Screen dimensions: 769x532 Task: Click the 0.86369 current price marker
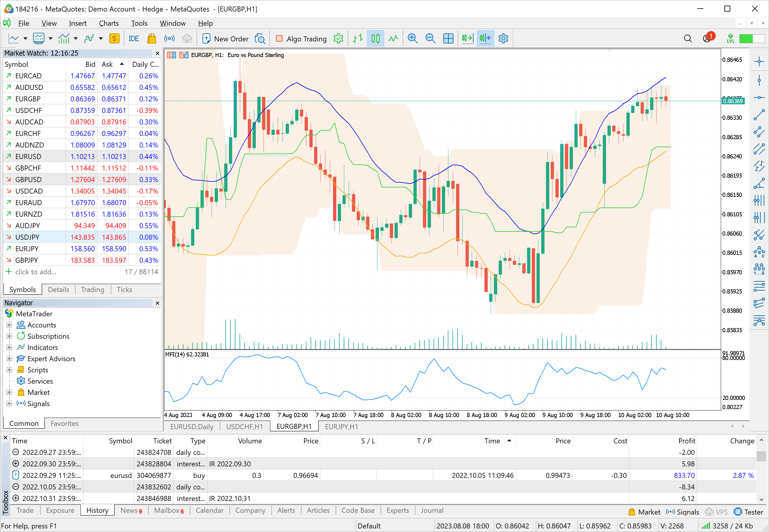pos(733,101)
